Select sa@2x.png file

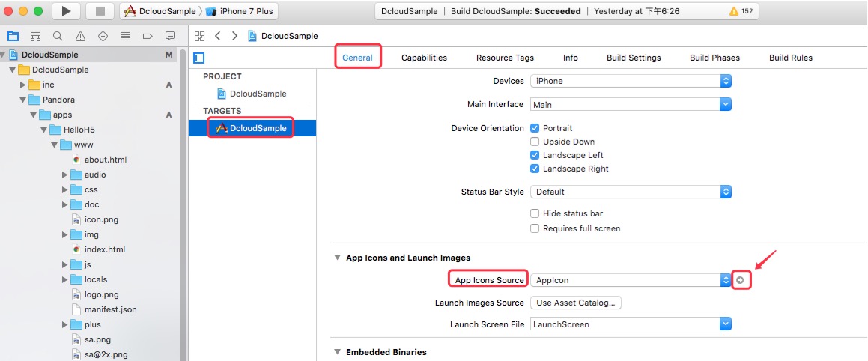click(107, 354)
